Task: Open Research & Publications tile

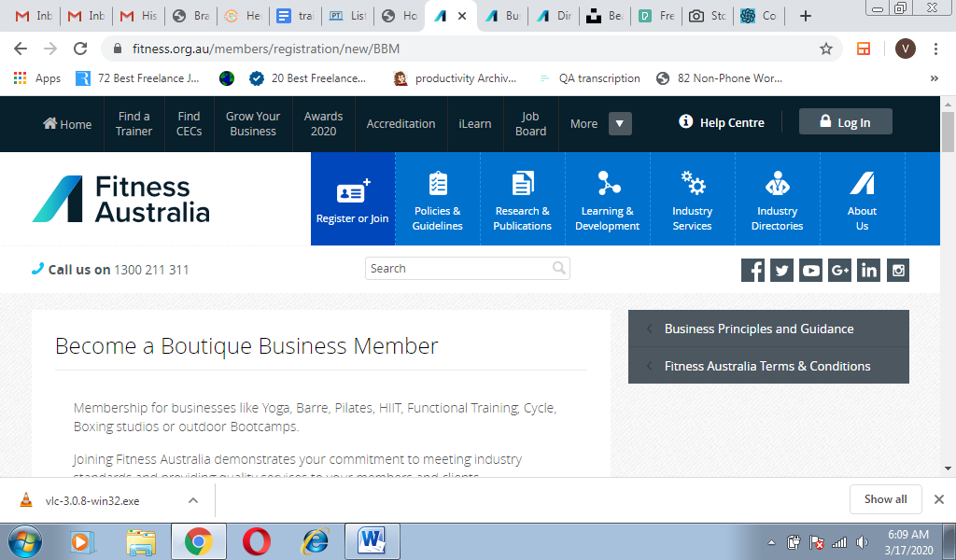Action: point(523,199)
